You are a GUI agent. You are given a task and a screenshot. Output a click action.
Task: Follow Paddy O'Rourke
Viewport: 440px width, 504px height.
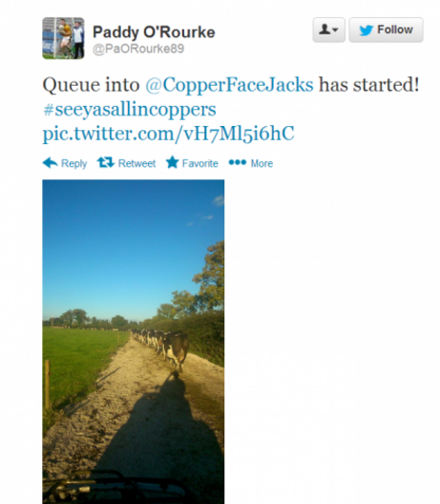[x=386, y=30]
